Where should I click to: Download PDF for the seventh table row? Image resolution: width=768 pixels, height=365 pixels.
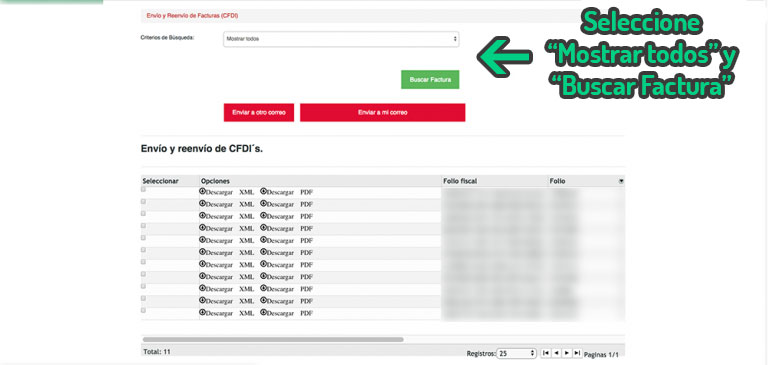pyautogui.click(x=287, y=265)
